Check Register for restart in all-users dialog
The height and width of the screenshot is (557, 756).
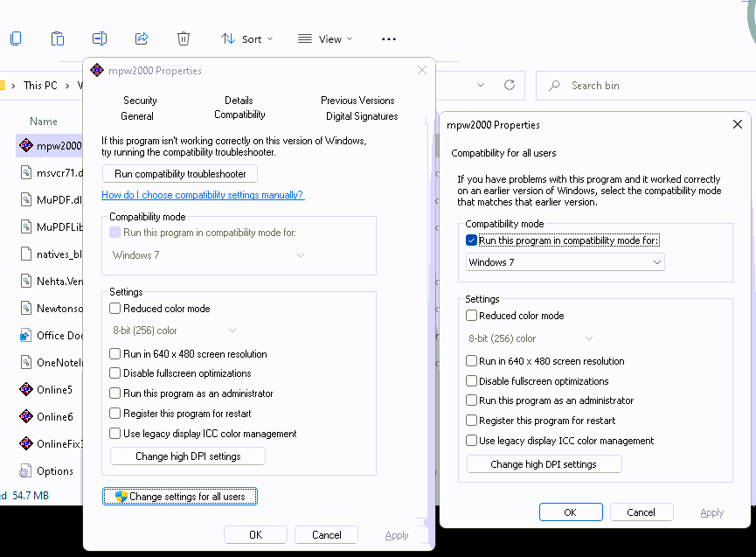click(x=472, y=421)
